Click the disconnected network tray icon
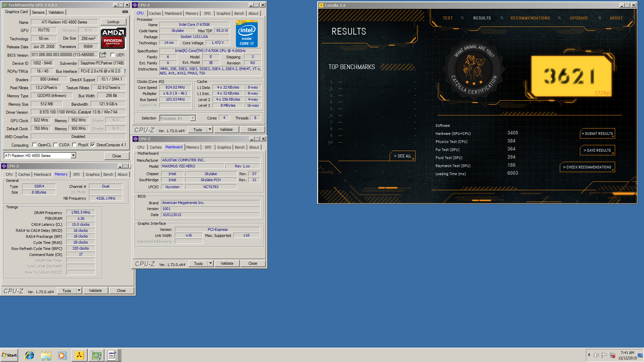The image size is (644, 362). click(x=612, y=355)
